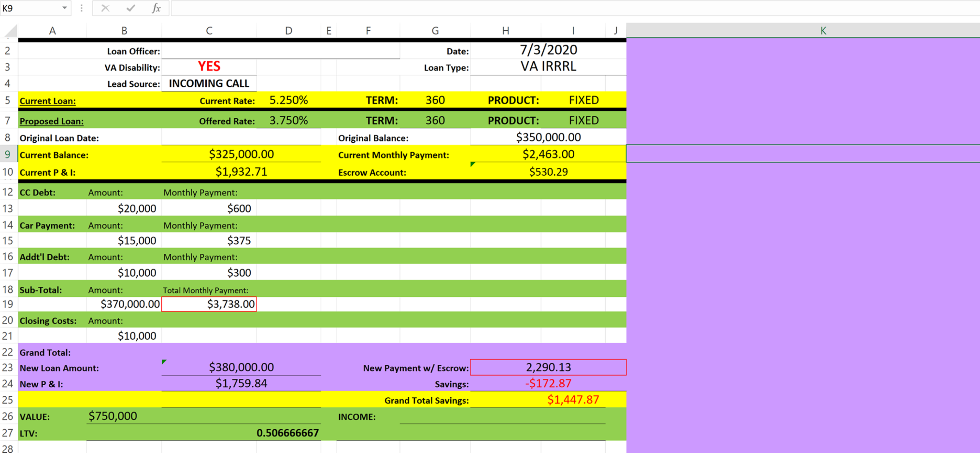Select the -$172.87 Savings cell

(548, 383)
